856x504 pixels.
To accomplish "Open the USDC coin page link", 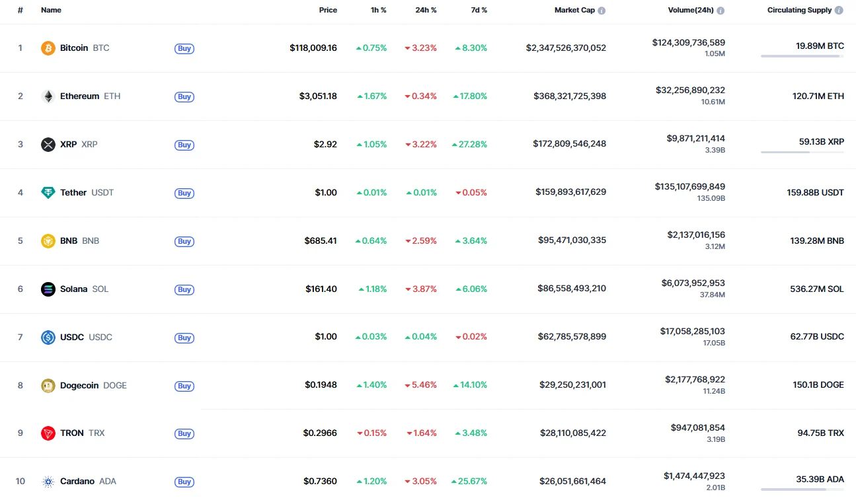I will (x=73, y=338).
